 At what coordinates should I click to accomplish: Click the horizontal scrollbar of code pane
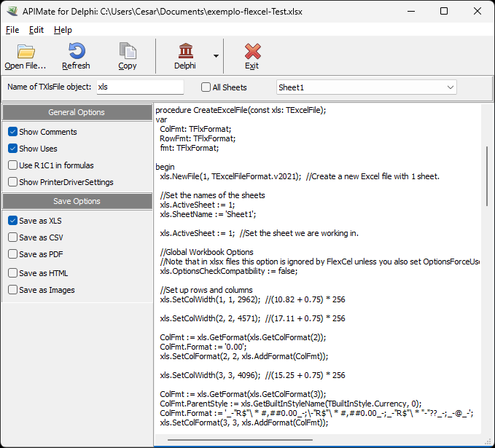[240, 439]
